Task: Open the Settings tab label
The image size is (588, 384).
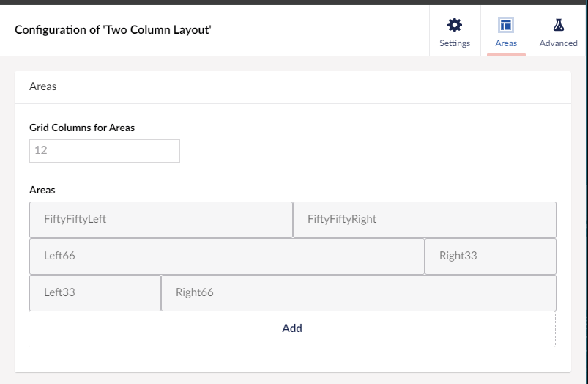Action: 455,43
